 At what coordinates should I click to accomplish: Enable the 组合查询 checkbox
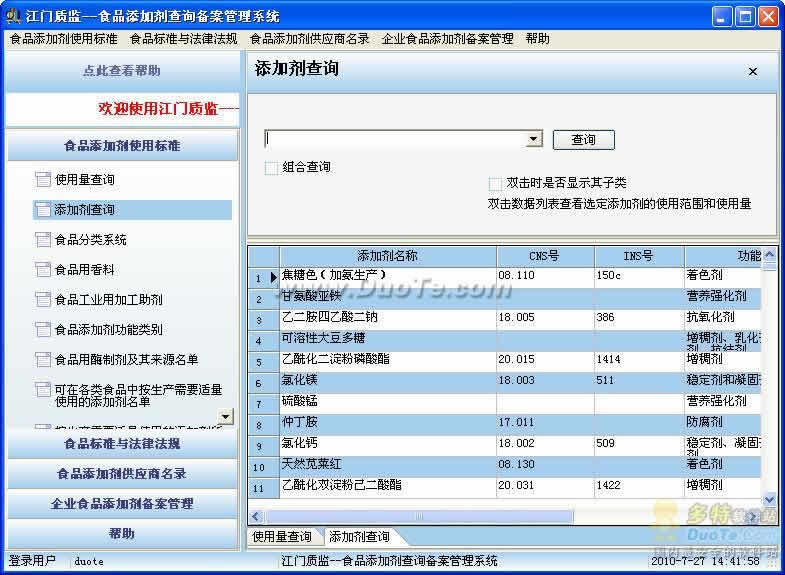(x=271, y=168)
